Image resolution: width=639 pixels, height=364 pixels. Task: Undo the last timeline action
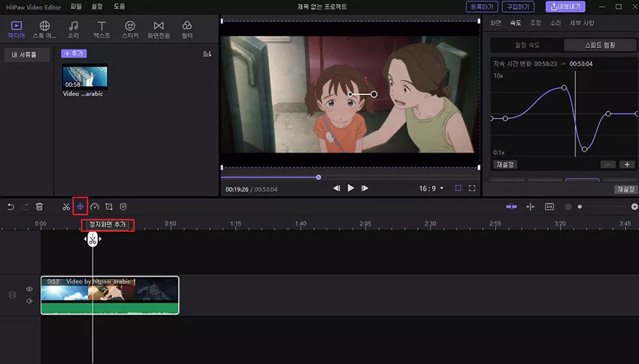(x=10, y=207)
